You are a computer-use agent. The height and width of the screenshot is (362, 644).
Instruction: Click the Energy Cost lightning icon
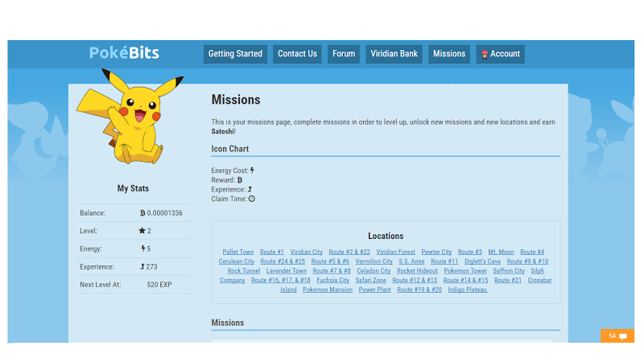click(x=252, y=171)
